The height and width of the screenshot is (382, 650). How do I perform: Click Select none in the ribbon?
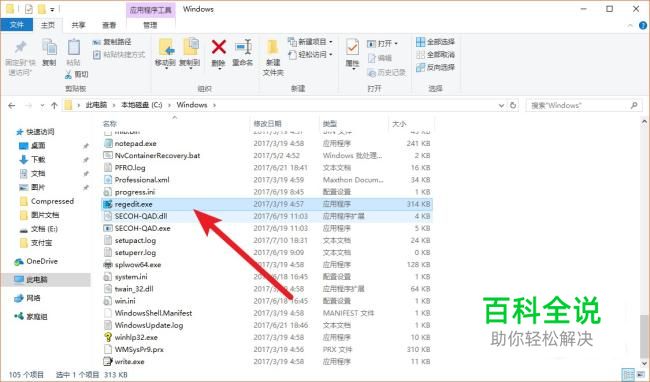click(x=436, y=54)
